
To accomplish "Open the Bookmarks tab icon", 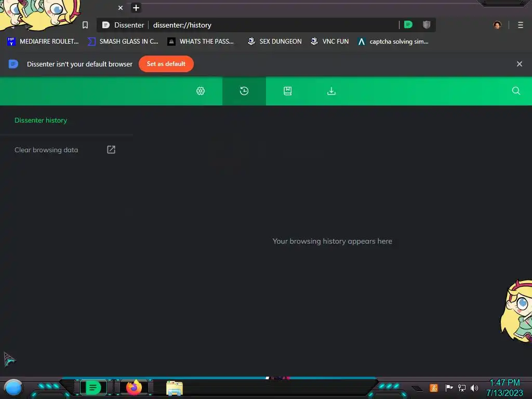I will click(x=287, y=91).
